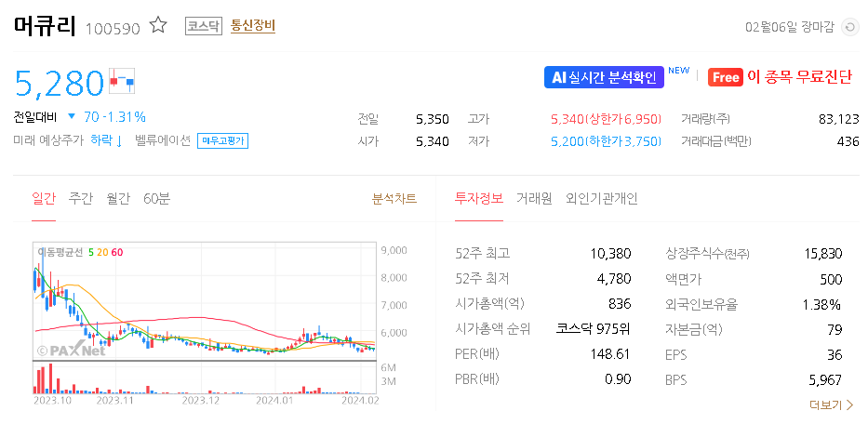This screenshot has width=868, height=424.
Task: Select the 거래원 tab
Action: click(x=534, y=199)
